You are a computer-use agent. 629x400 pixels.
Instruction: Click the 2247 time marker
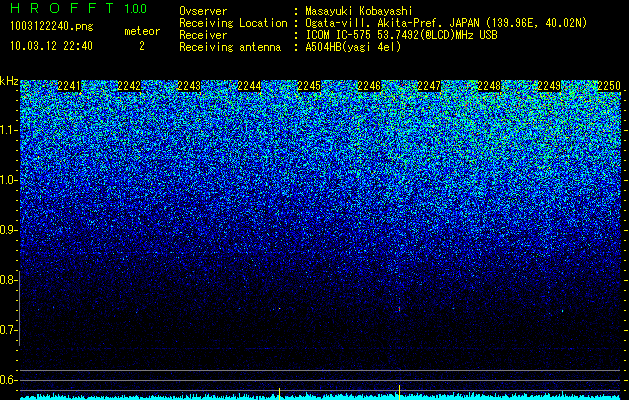pos(429,86)
